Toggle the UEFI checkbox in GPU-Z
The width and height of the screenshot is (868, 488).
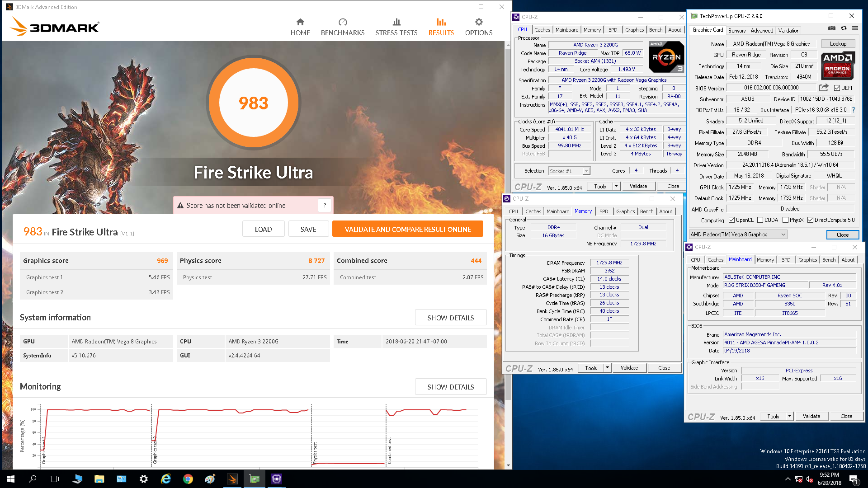click(837, 88)
